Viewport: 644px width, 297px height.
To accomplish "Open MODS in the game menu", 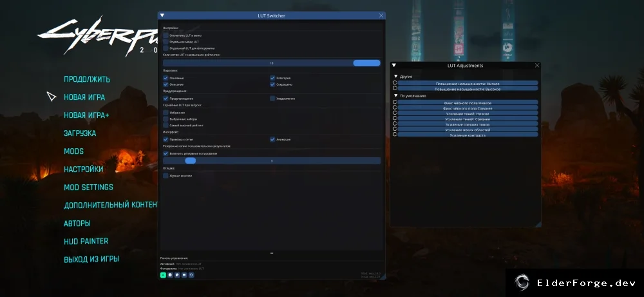I will 73,151.
